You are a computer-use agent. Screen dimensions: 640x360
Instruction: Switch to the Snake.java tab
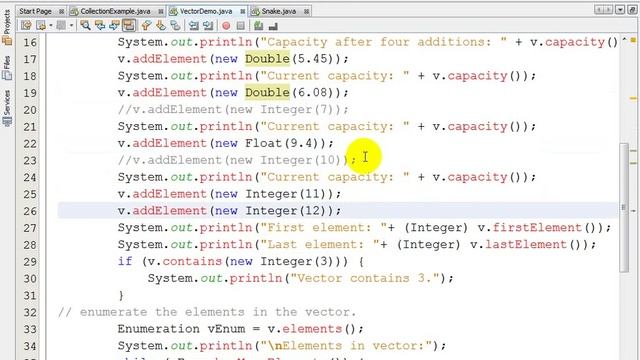(x=278, y=11)
